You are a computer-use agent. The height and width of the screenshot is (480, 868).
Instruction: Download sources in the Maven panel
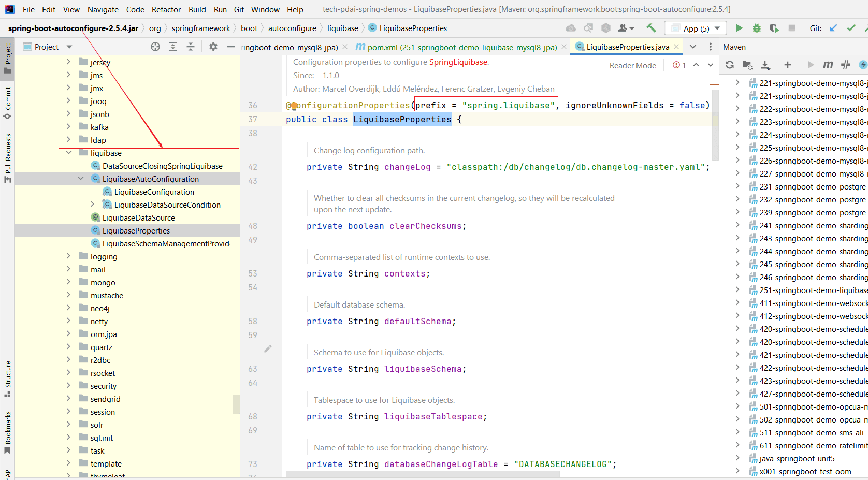tap(766, 65)
